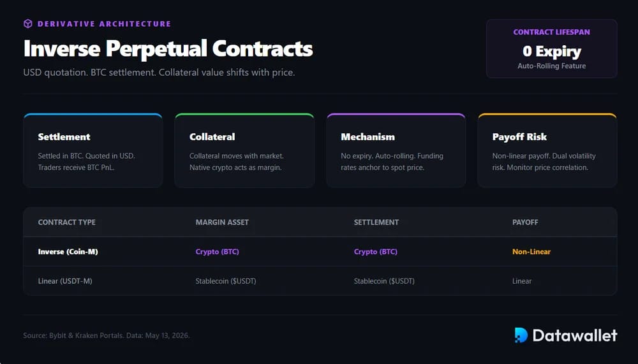Click Crypto (BTC) under Settlement column
The width and height of the screenshot is (638, 364).
click(376, 252)
